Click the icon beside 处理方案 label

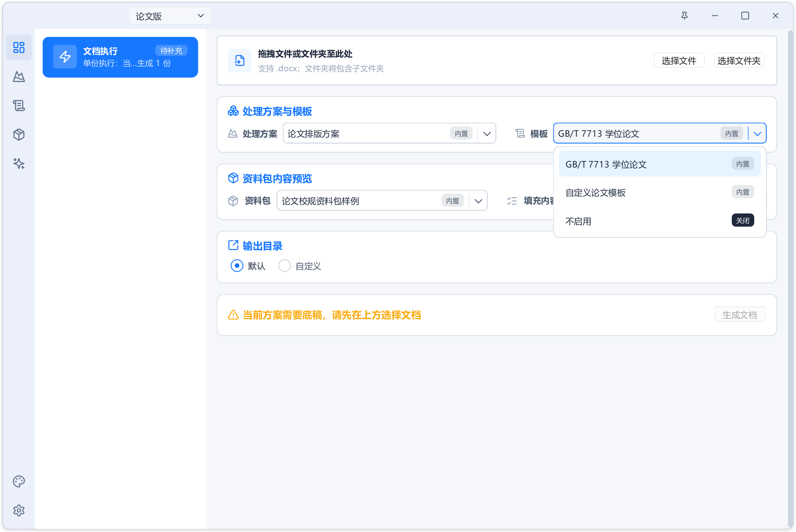tap(233, 134)
